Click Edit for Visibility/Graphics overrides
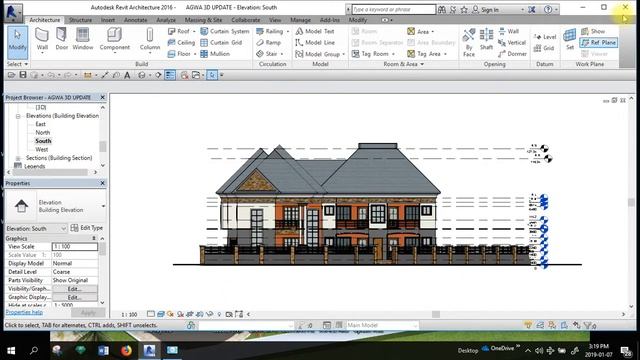Screen dimensions: 640x360 pyautogui.click(x=75, y=289)
